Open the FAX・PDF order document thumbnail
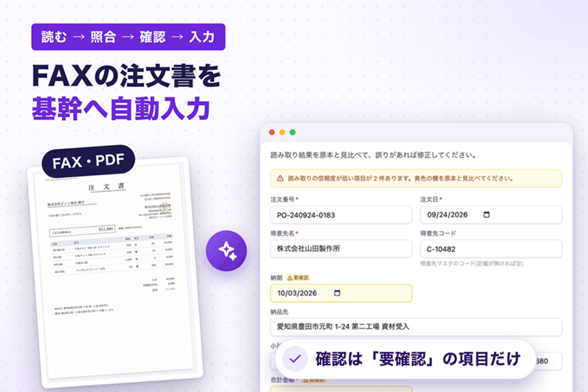 pos(115,272)
